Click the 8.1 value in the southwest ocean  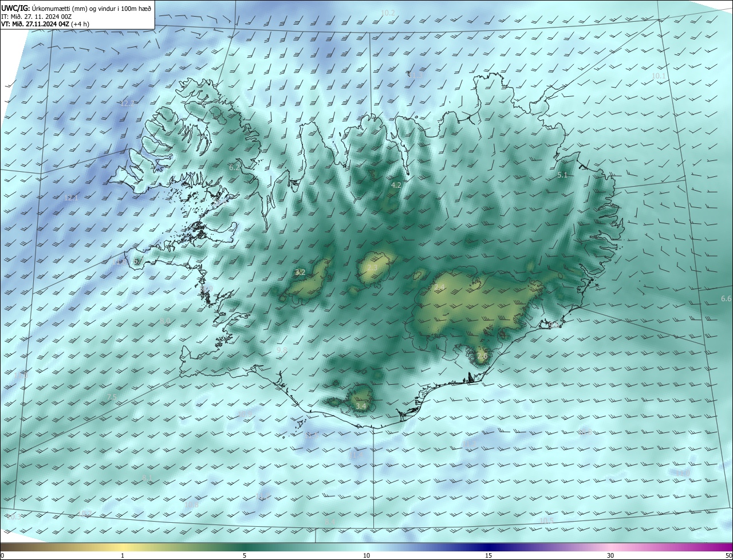pos(148,478)
